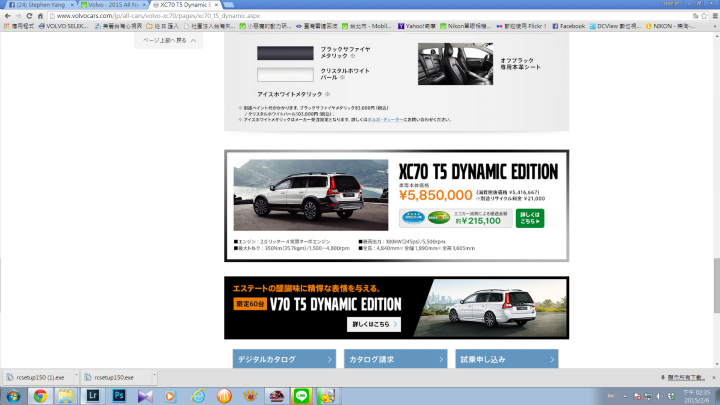Image resolution: width=720 pixels, height=405 pixels.
Task: Open Yahoo bookmark in bookmarks bar
Action: [x=417, y=26]
